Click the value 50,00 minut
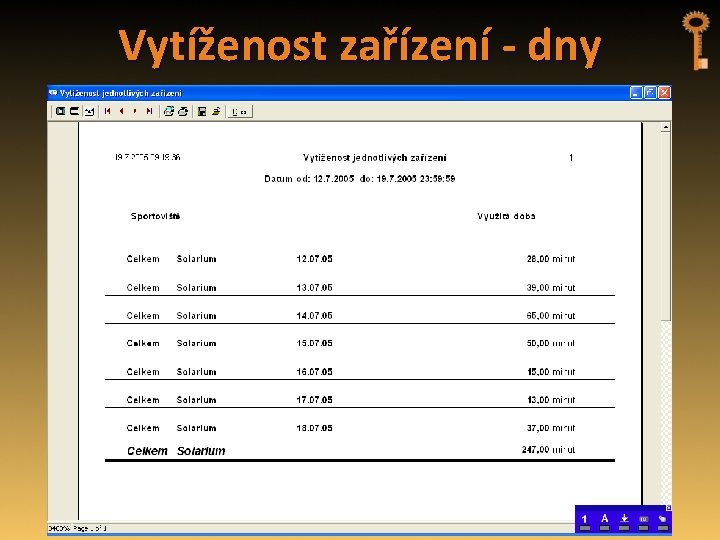This screenshot has height=540, width=720. click(551, 343)
